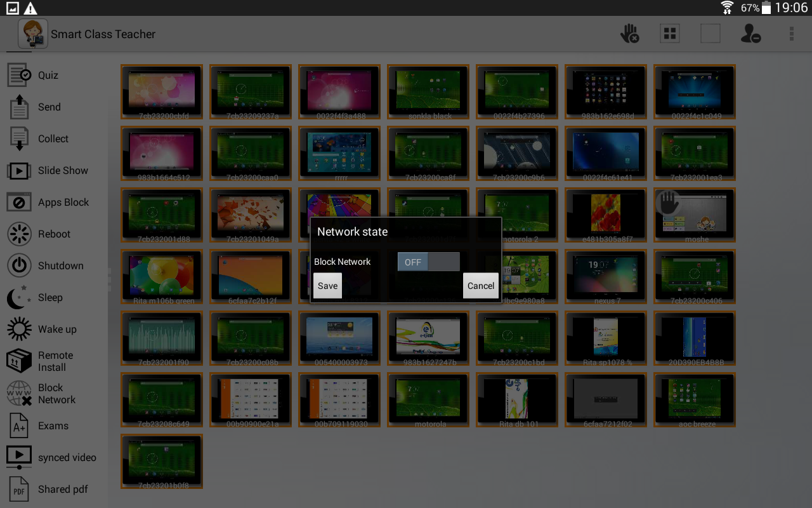Select device thumbnail Rita db 101

(517, 399)
